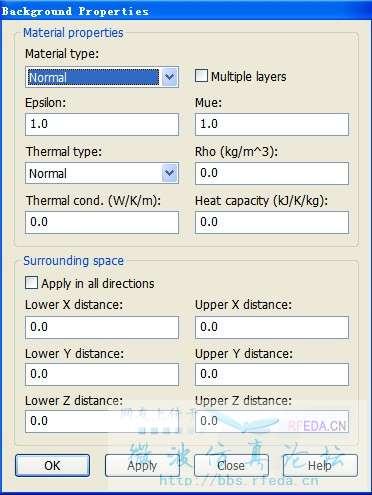Open the Help button
The image size is (372, 495).
coord(320,465)
